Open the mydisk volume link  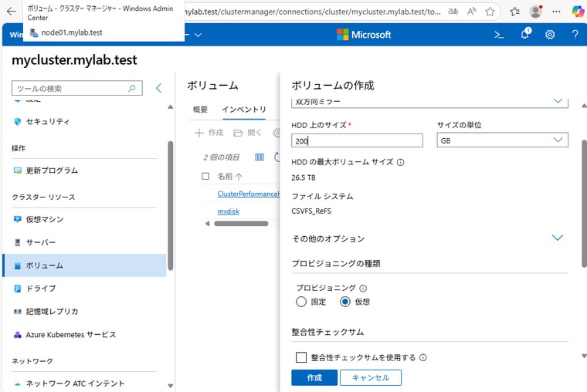(x=229, y=211)
